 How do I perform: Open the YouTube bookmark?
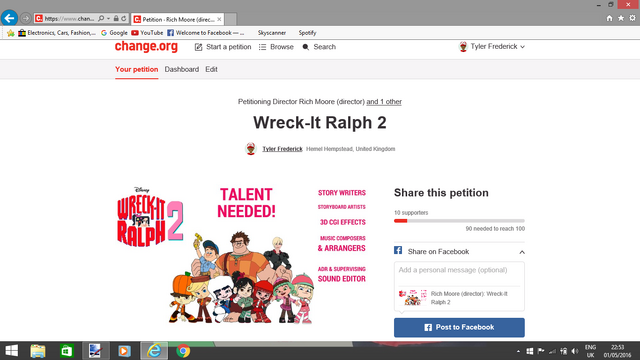tap(147, 33)
